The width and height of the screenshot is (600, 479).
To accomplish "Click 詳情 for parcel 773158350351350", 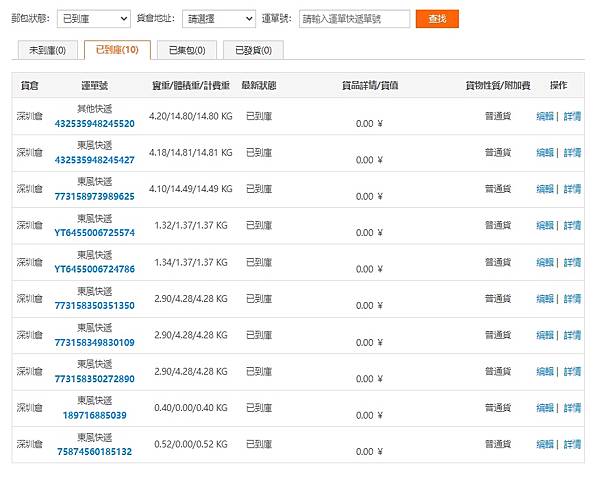I will click(x=572, y=298).
